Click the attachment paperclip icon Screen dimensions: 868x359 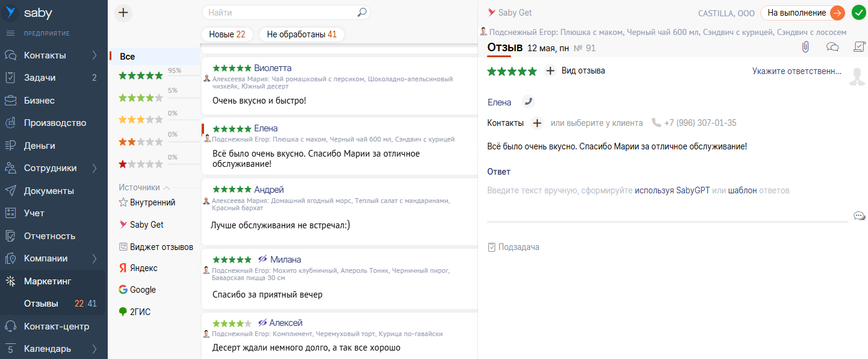pyautogui.click(x=805, y=47)
